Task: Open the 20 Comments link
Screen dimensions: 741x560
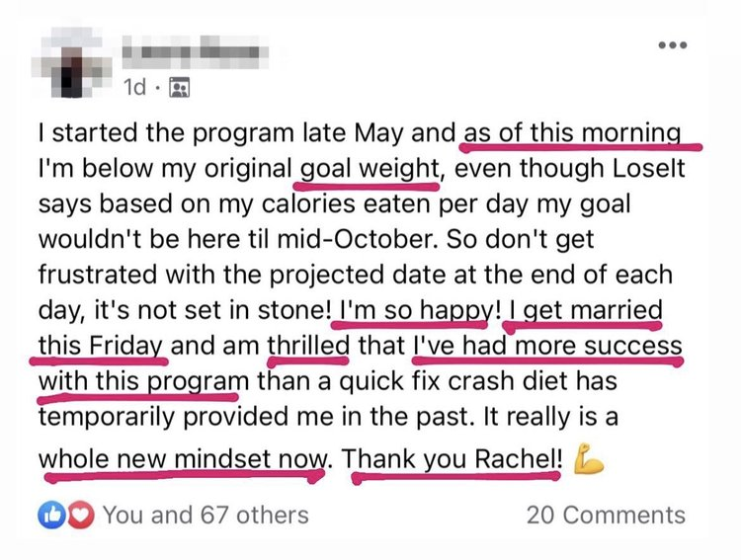Action: [x=605, y=515]
